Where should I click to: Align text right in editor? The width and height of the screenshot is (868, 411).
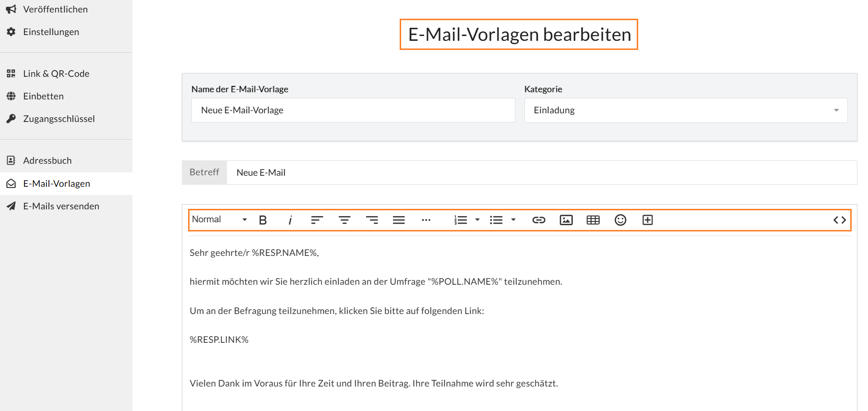pos(372,220)
